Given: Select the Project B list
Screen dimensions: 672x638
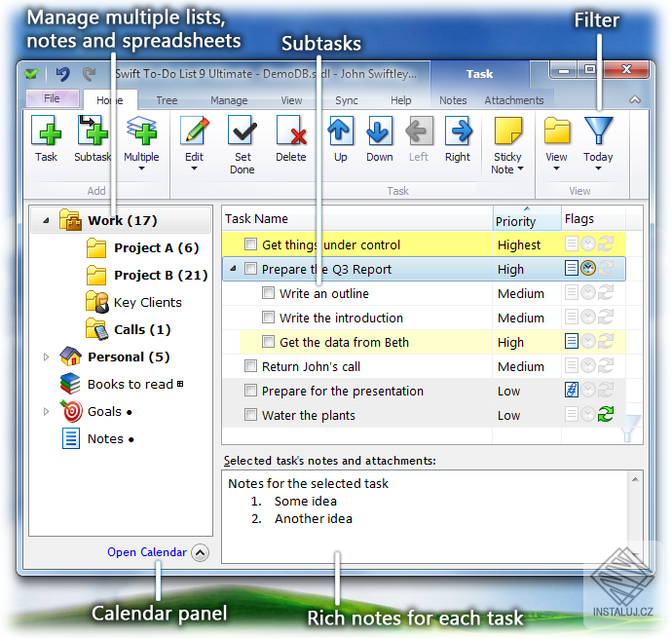Looking at the screenshot, I should (146, 275).
